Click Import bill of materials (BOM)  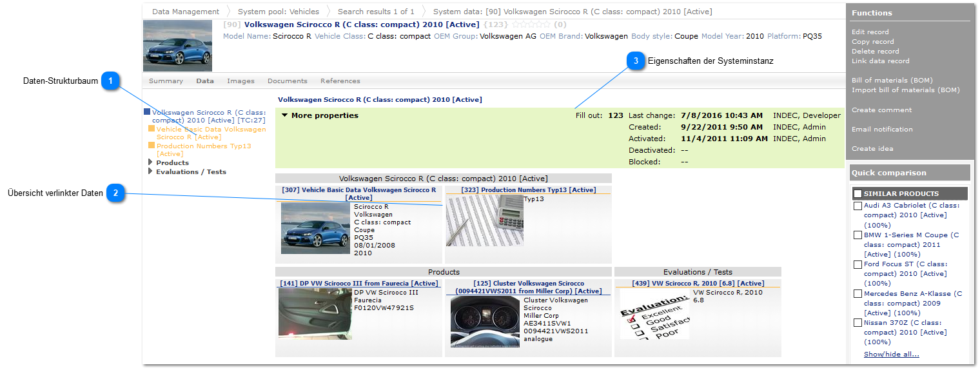tap(905, 90)
